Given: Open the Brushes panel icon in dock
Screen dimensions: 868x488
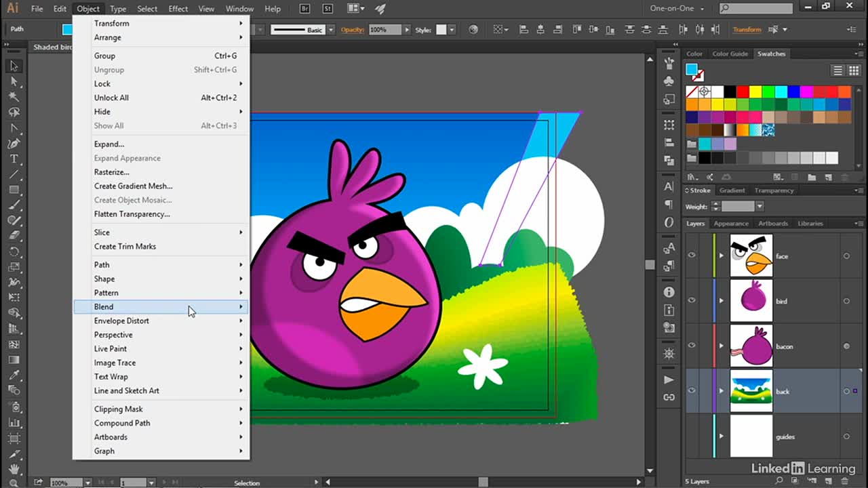Looking at the screenshot, I should click(669, 64).
